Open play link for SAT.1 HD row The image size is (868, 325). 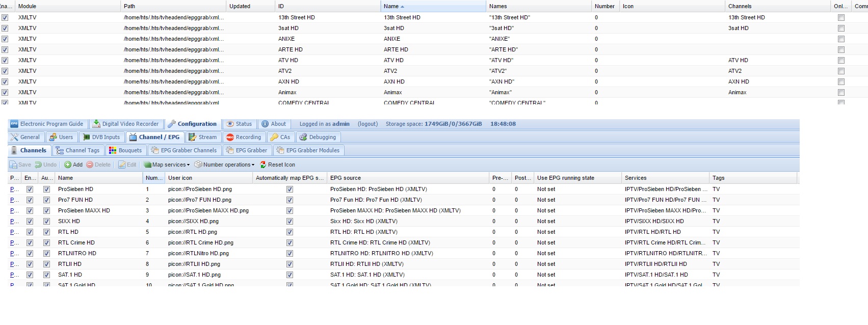tap(14, 275)
